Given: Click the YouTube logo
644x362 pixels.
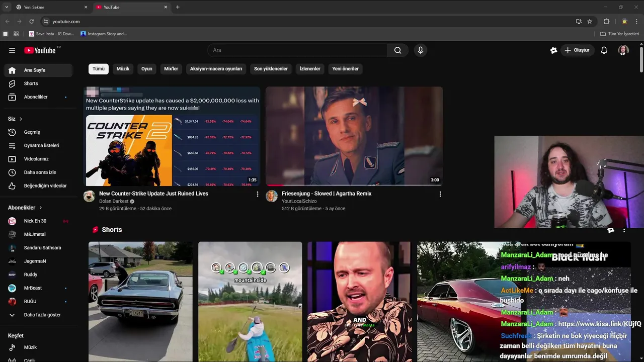Looking at the screenshot, I should point(40,50).
